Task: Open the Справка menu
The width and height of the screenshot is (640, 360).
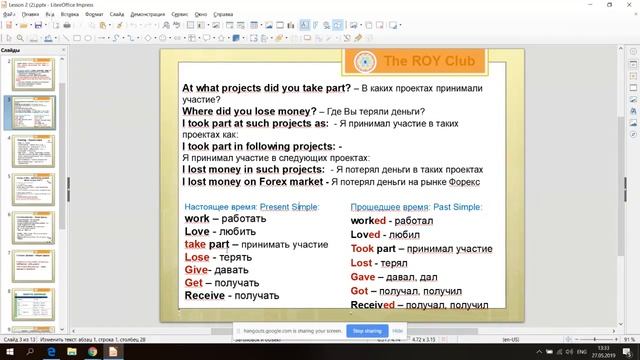Action: click(x=223, y=14)
